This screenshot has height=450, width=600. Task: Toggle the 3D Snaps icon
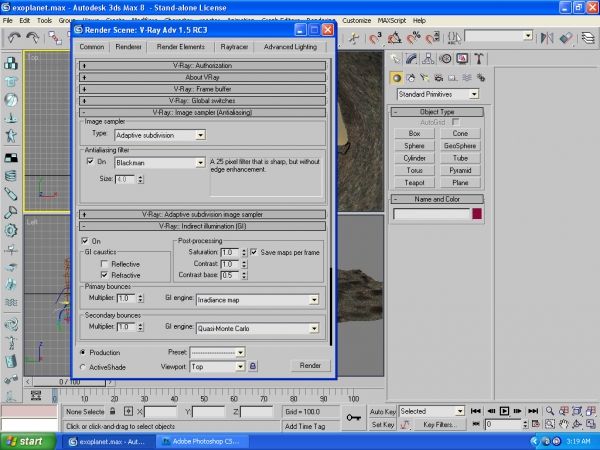coord(375,38)
